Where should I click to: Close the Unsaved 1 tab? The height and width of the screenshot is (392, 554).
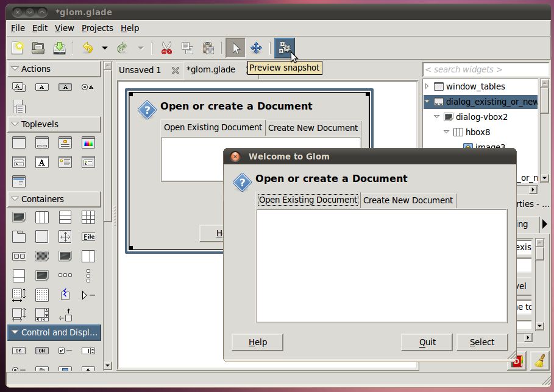click(176, 71)
